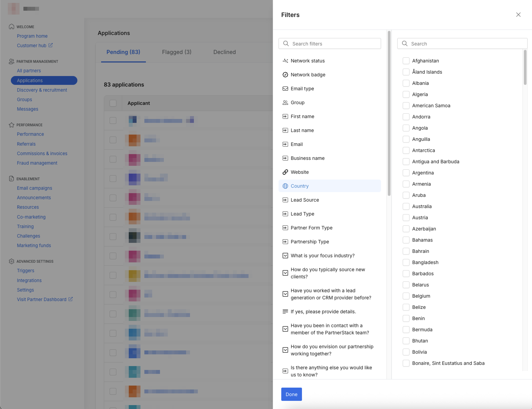Focus the Search filters input field
The height and width of the screenshot is (409, 532).
pyautogui.click(x=329, y=44)
